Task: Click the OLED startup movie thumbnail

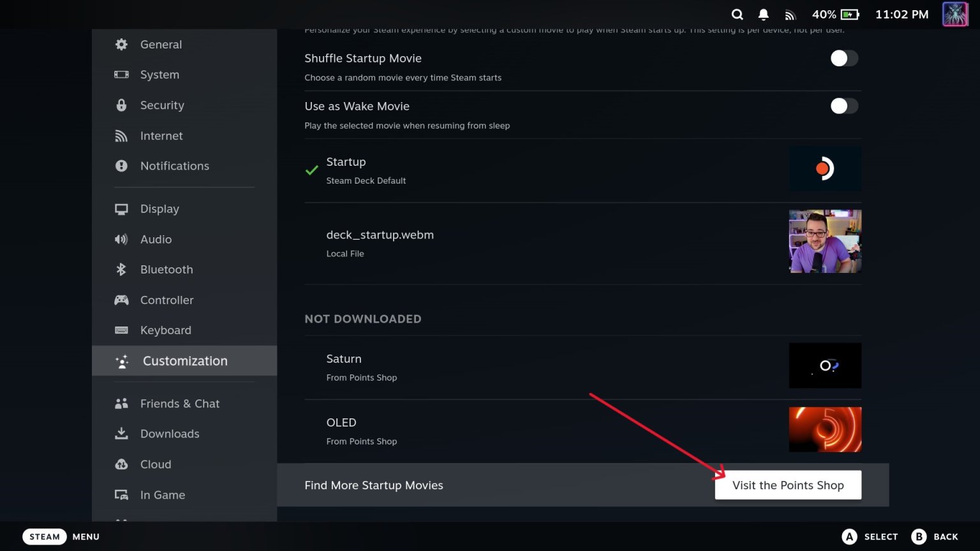Action: [x=824, y=429]
